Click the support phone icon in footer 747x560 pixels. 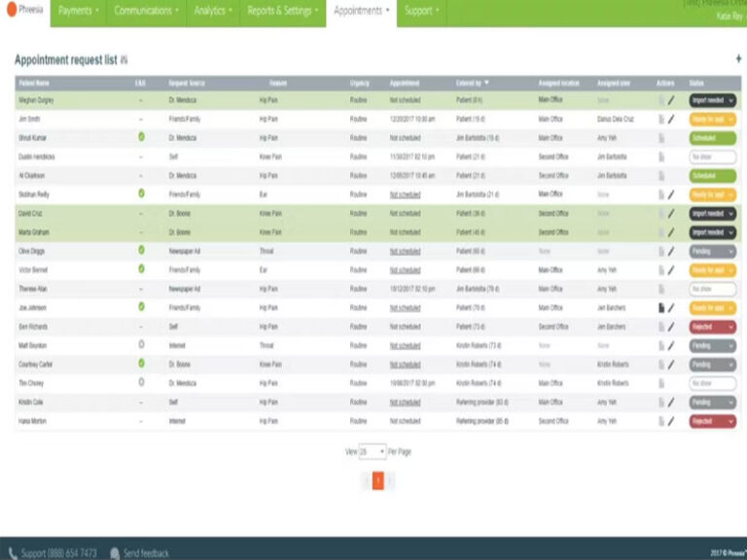[x=13, y=553]
